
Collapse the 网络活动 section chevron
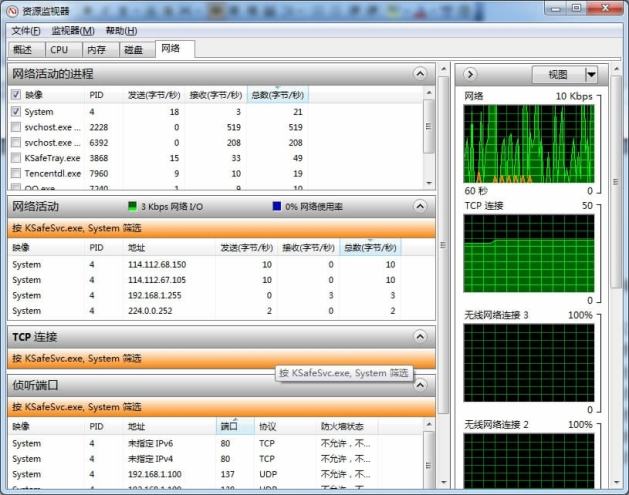click(x=420, y=206)
